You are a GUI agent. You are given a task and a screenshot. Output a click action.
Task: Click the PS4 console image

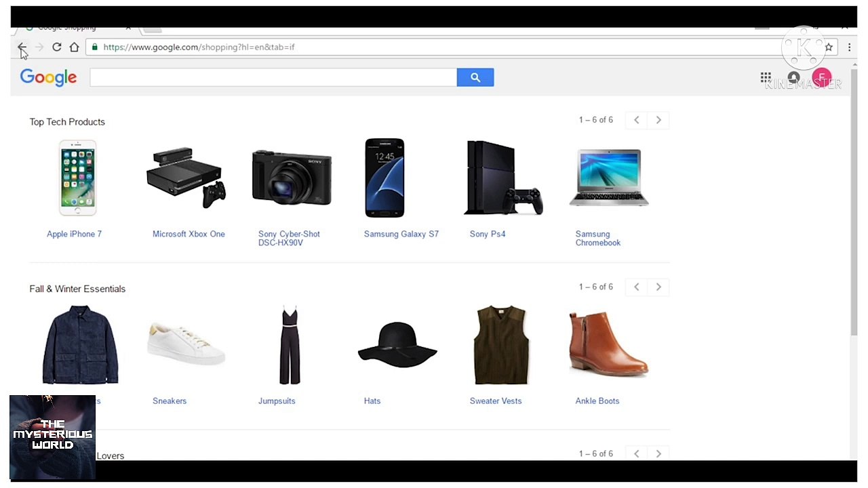pyautogui.click(x=503, y=178)
